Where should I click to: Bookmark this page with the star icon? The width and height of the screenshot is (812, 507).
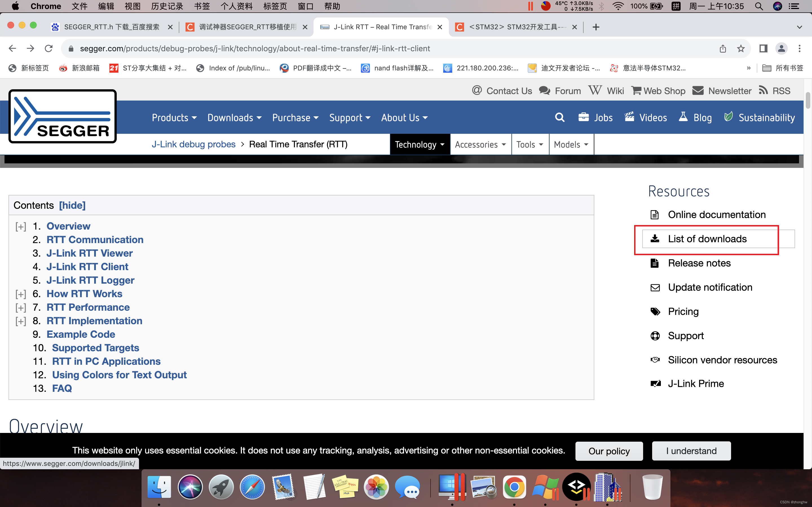coord(741,49)
